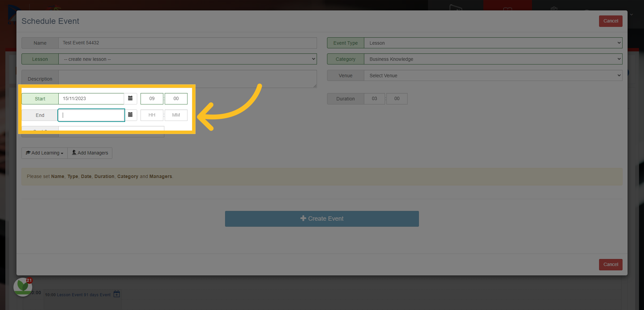
Task: Click the Schedule Event dialog title
Action: pos(50,21)
